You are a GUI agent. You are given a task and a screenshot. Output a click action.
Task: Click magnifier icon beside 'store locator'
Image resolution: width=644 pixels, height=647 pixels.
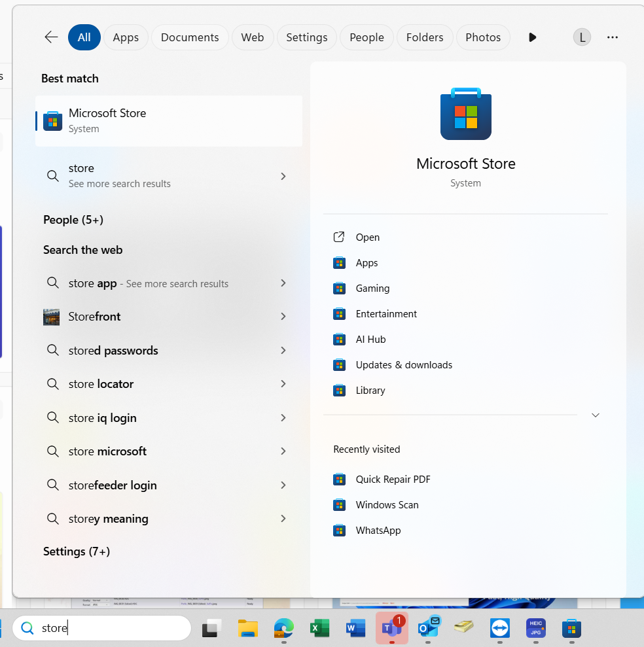pos(52,384)
